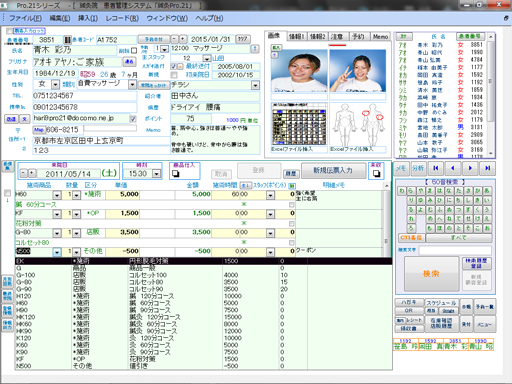Image resolution: width=512 pixels, height=384 pixels.
Task: Toggle checkbox left of treatment line list
Action: pos(7,193)
